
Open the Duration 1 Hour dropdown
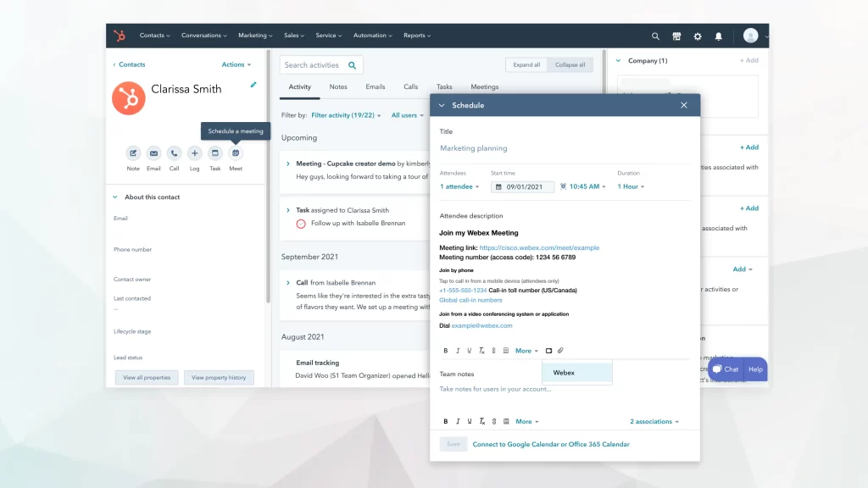(x=631, y=186)
